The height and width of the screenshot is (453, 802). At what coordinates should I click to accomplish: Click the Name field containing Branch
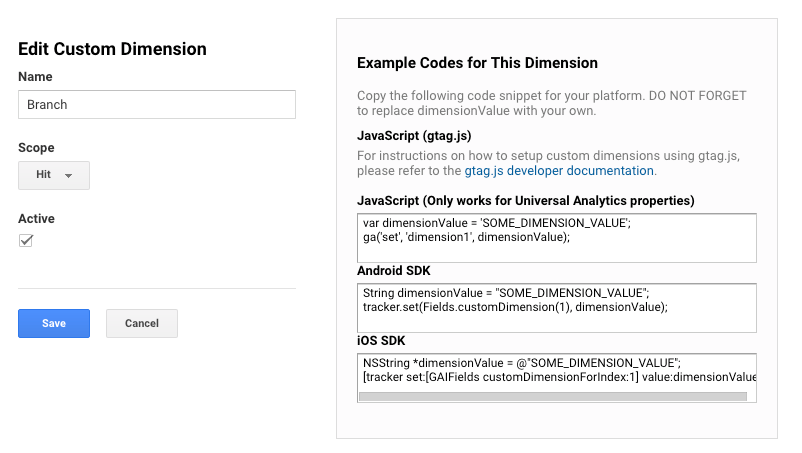(156, 104)
